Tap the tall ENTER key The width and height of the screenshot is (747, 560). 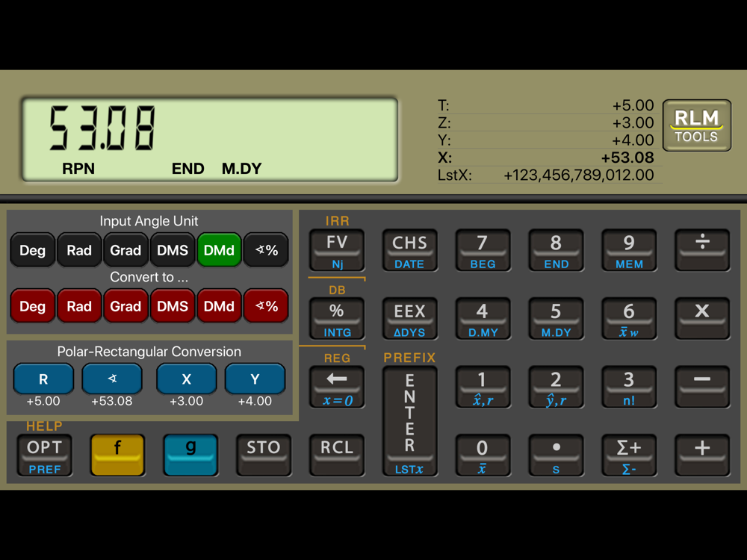[x=409, y=421]
